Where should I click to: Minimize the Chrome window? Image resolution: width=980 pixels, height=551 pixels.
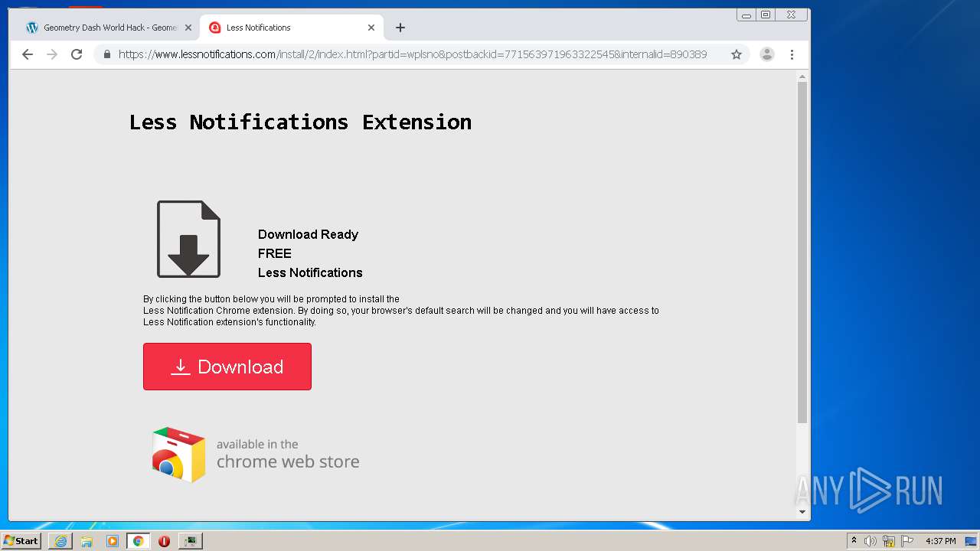(746, 15)
